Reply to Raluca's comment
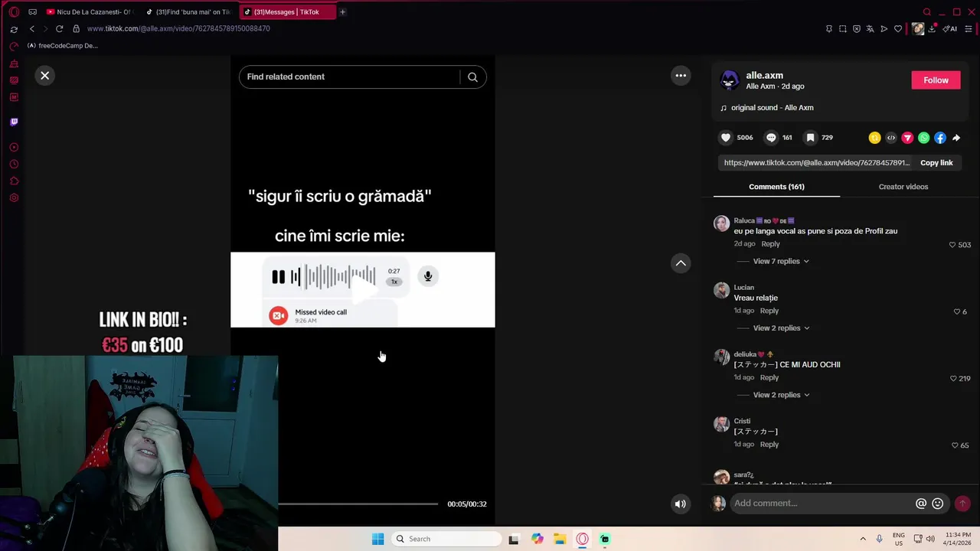Screen dimensions: 980x551 point(770,244)
